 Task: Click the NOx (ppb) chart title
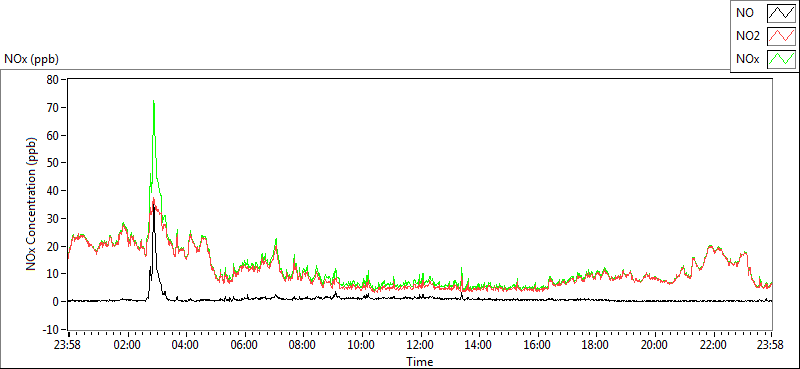coord(32,59)
